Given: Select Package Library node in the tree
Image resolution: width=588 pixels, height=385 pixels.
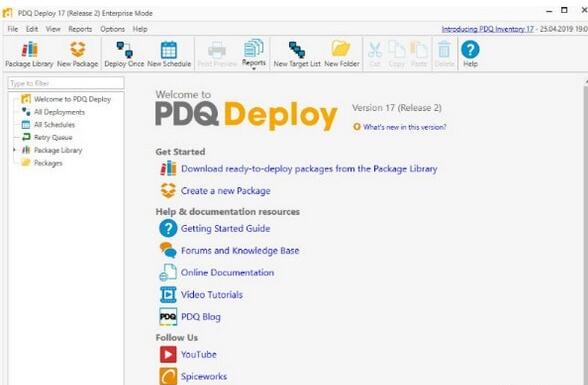Looking at the screenshot, I should pyautogui.click(x=58, y=150).
